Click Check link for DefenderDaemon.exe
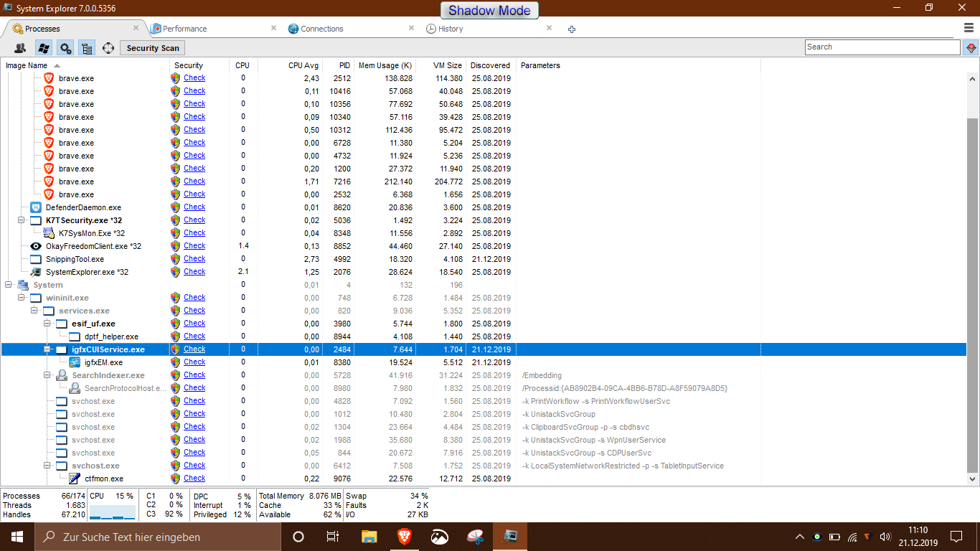Viewport: 980px width, 551px height. [194, 207]
